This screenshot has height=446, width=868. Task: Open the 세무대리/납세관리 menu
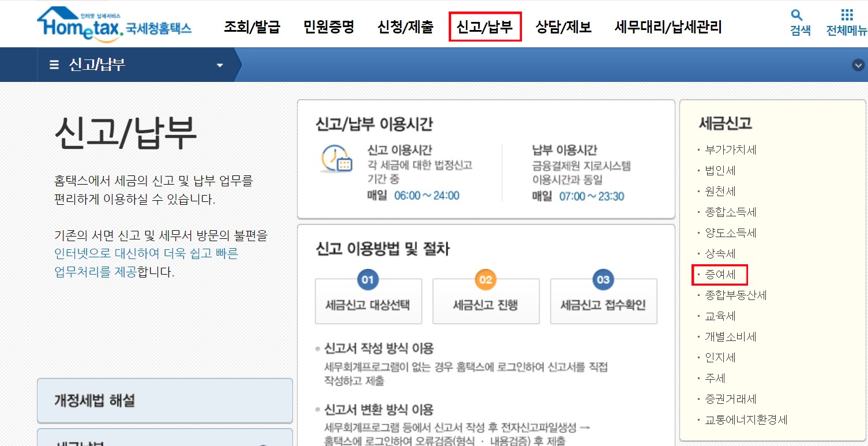coord(668,27)
